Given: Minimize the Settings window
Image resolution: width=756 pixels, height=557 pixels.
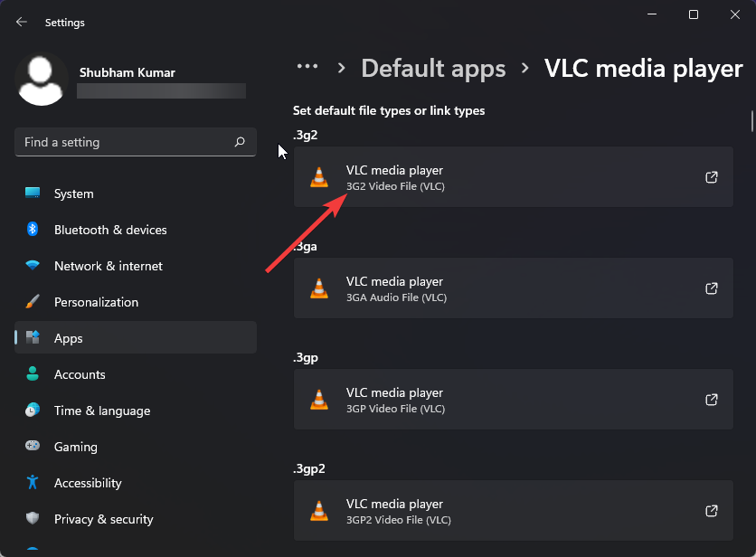Looking at the screenshot, I should pos(652,14).
